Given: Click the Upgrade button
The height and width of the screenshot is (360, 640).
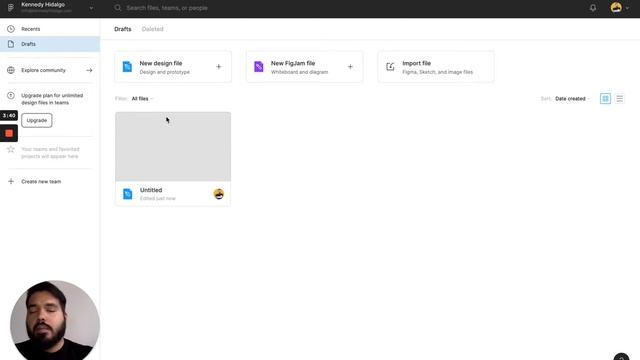Looking at the screenshot, I should point(37,120).
